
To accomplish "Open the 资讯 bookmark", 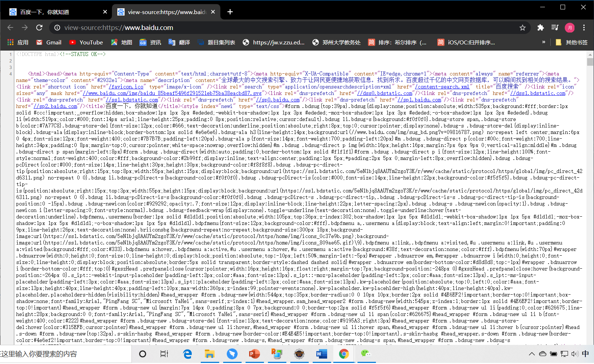I will click(x=150, y=42).
